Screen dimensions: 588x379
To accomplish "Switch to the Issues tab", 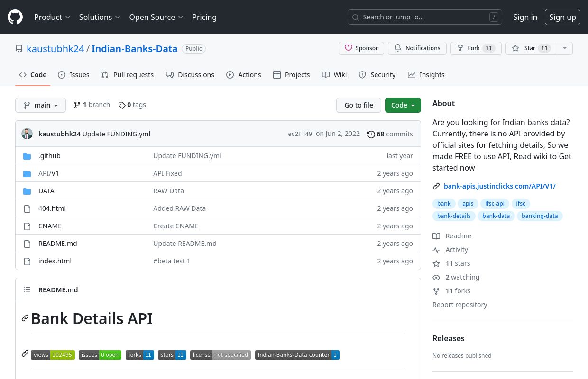I will (x=73, y=75).
